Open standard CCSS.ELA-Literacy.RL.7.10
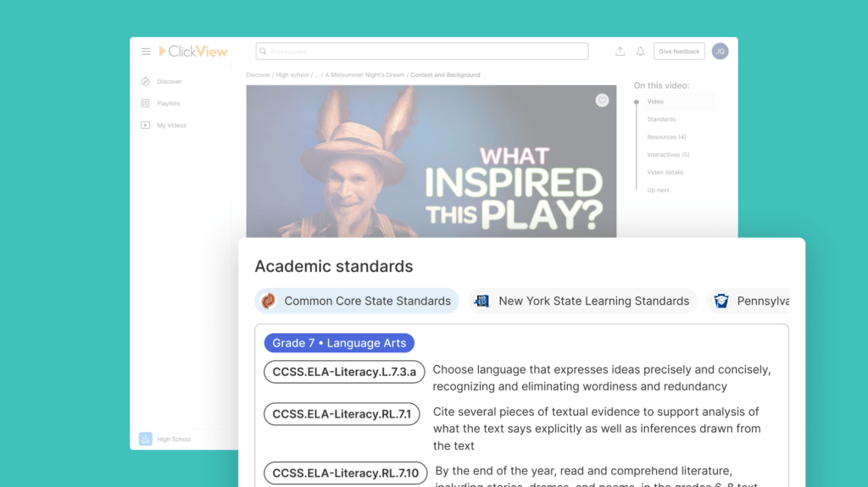Image resolution: width=868 pixels, height=487 pixels. 346,473
